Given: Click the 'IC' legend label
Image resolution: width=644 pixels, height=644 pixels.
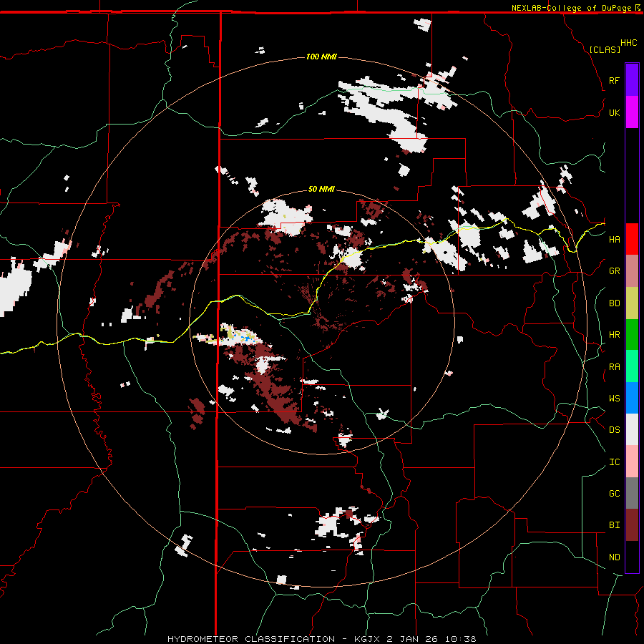Looking at the screenshot, I should (x=614, y=462).
